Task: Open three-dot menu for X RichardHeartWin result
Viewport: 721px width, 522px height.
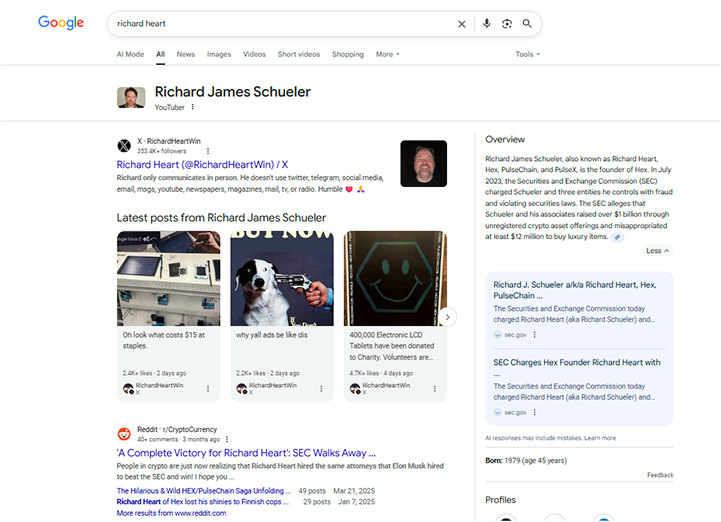Action: pyautogui.click(x=208, y=151)
